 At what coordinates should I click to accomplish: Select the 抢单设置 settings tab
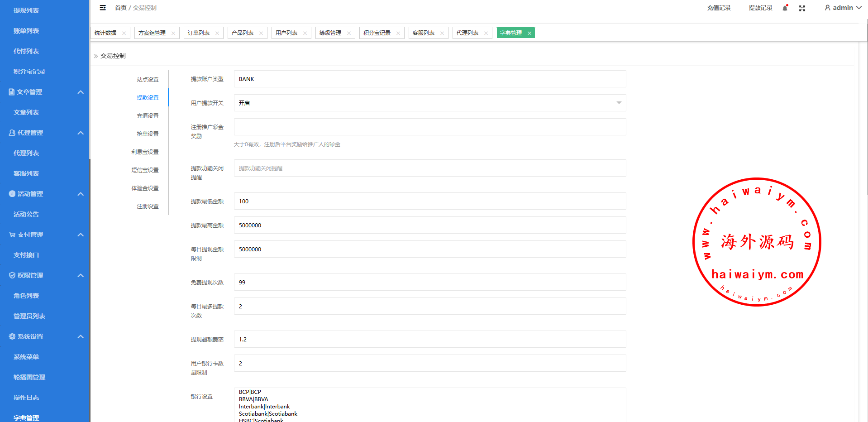pyautogui.click(x=148, y=134)
